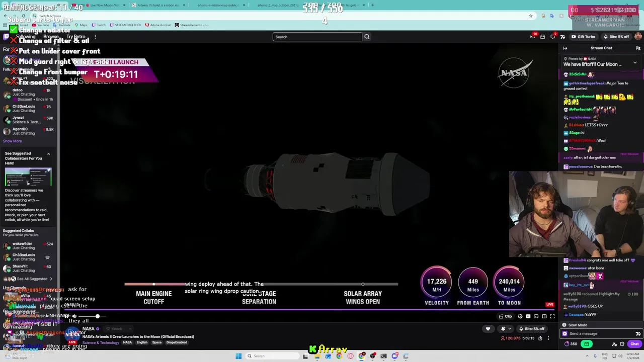Open the moderator sword tools icon
The height and width of the screenshot is (362, 644).
[x=614, y=344]
